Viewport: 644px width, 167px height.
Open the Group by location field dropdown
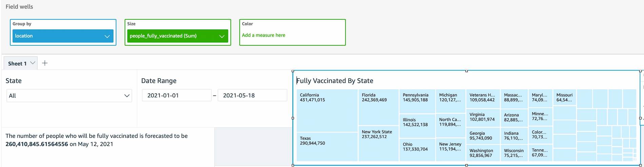click(107, 36)
